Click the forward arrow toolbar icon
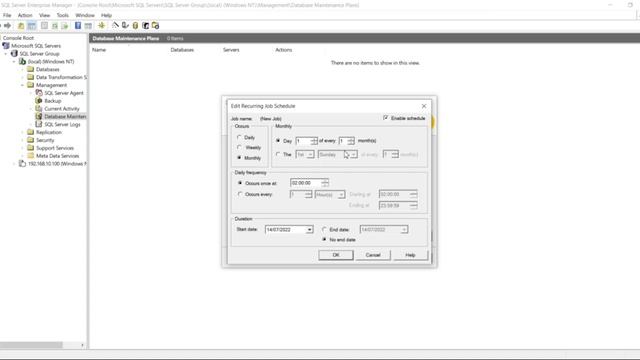 coord(7,26)
